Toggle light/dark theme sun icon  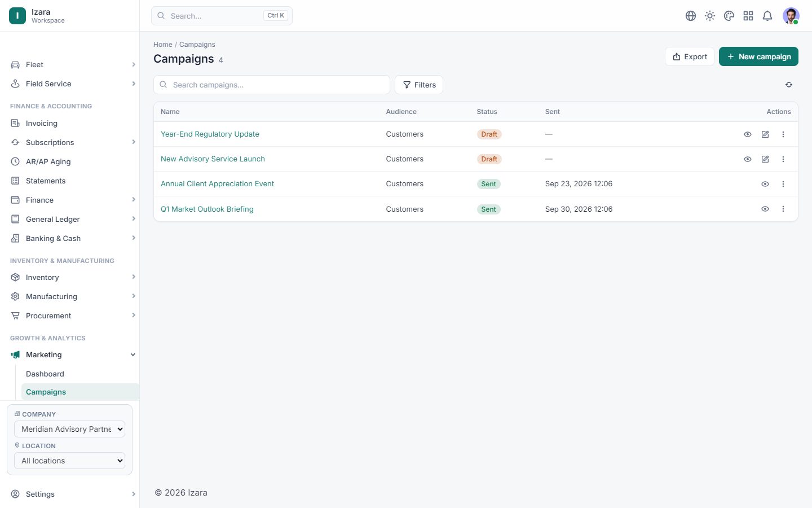pyautogui.click(x=710, y=16)
